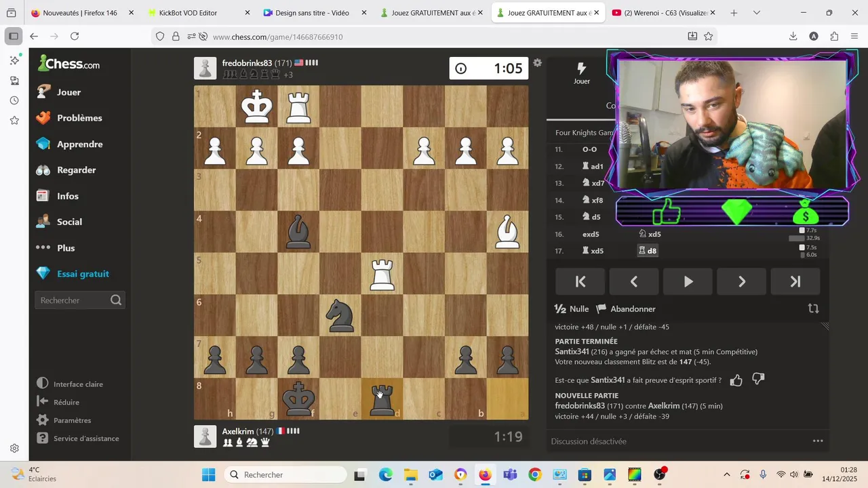This screenshot has height=488, width=868.
Task: Flip the board with the arrows icon
Action: click(x=813, y=308)
